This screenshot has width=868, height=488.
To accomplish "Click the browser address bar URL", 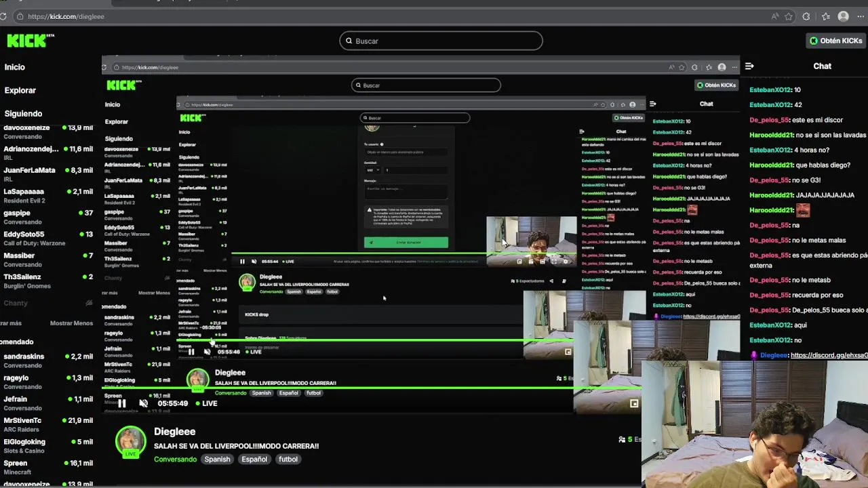I will 66,16.
